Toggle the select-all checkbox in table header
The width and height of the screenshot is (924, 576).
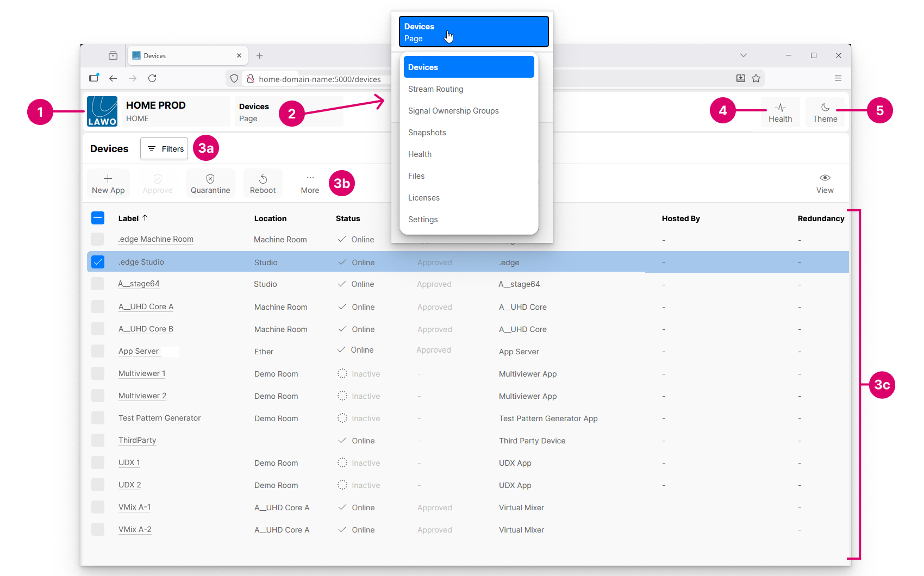click(x=98, y=218)
